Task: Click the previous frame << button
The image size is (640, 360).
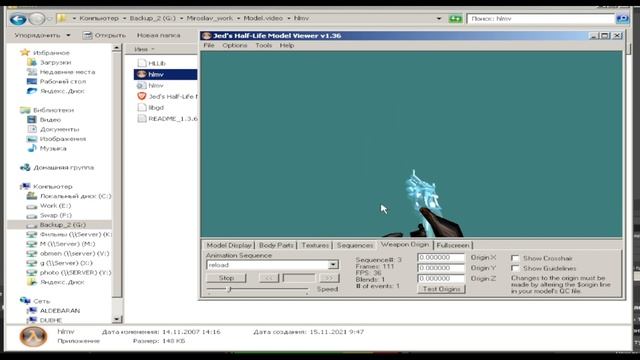Action: coord(269,278)
